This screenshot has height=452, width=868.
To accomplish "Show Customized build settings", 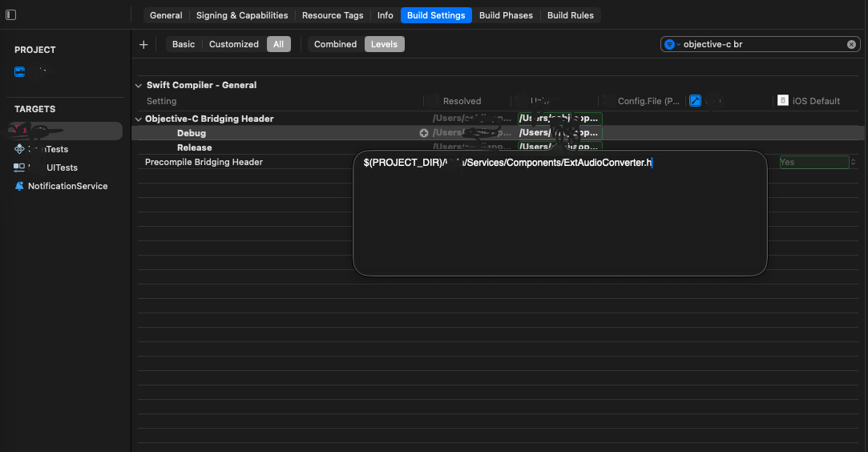I will point(233,44).
